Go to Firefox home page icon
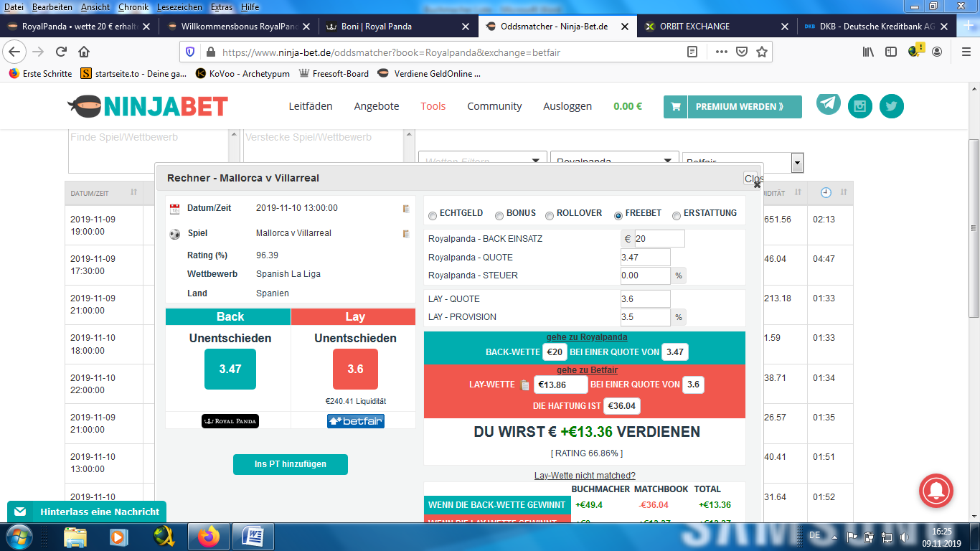 point(84,52)
